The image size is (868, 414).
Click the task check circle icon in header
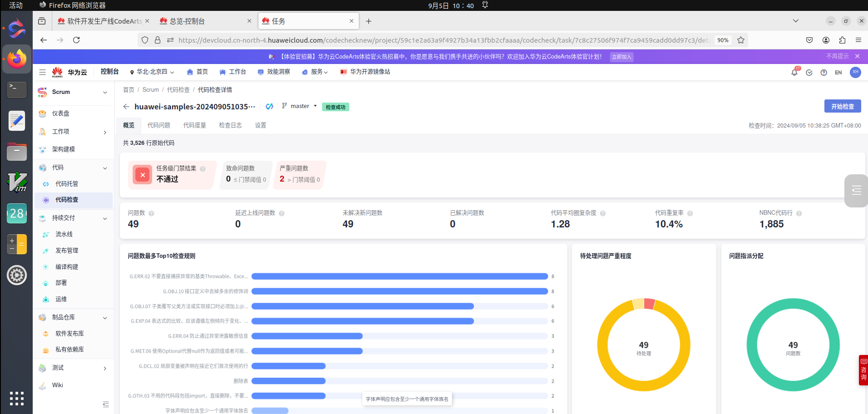(x=809, y=73)
